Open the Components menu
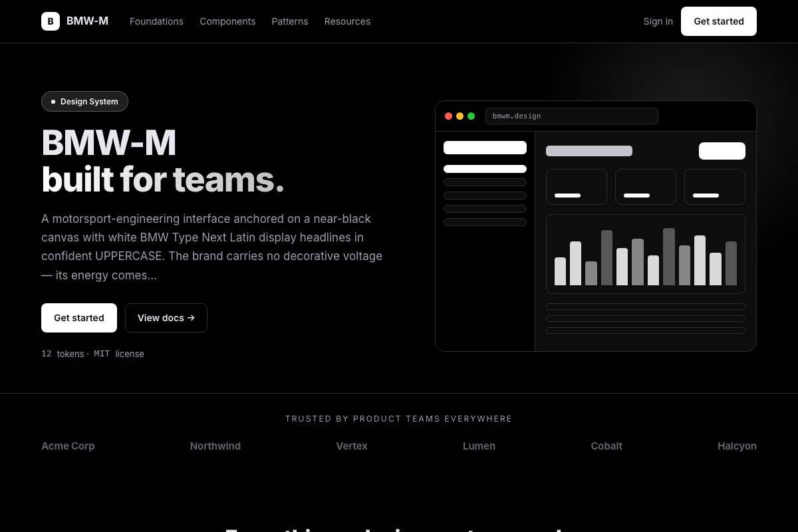Screen dimensions: 798x532 [x=227, y=21]
